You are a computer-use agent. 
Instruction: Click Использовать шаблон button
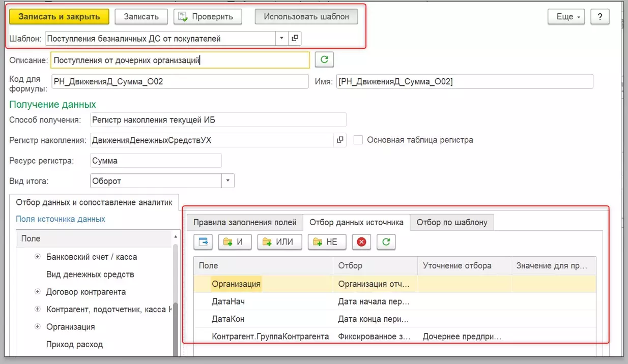click(x=306, y=16)
